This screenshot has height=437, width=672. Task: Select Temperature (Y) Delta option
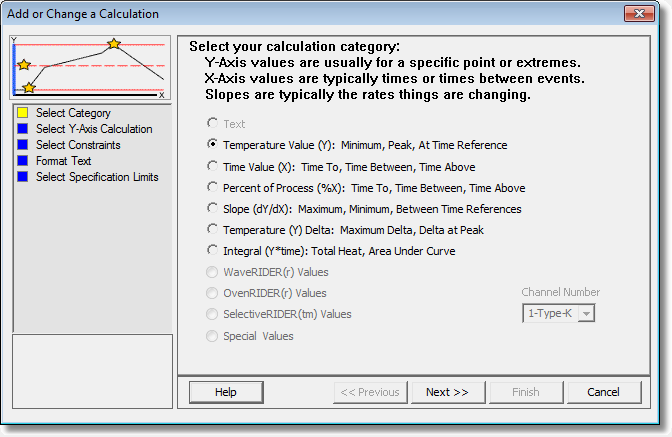point(212,230)
